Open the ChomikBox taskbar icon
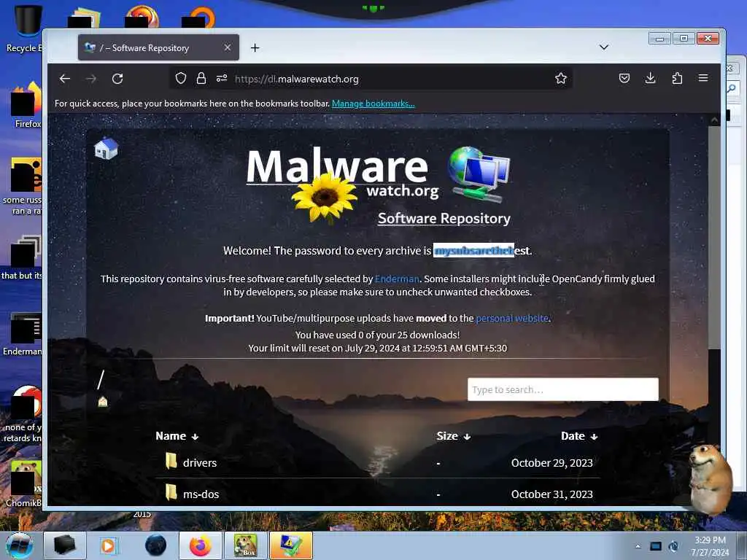747x560 pixels. [245, 545]
